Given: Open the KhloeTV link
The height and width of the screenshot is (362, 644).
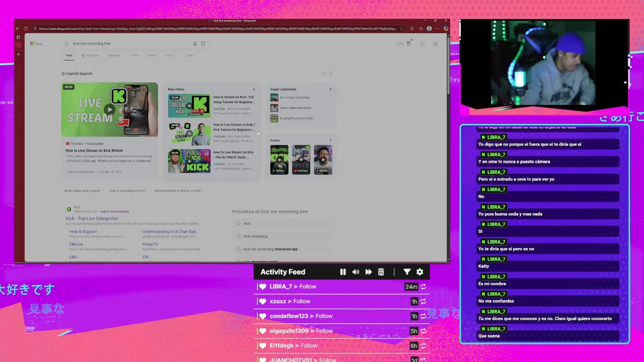Looking at the screenshot, I should 150,244.
